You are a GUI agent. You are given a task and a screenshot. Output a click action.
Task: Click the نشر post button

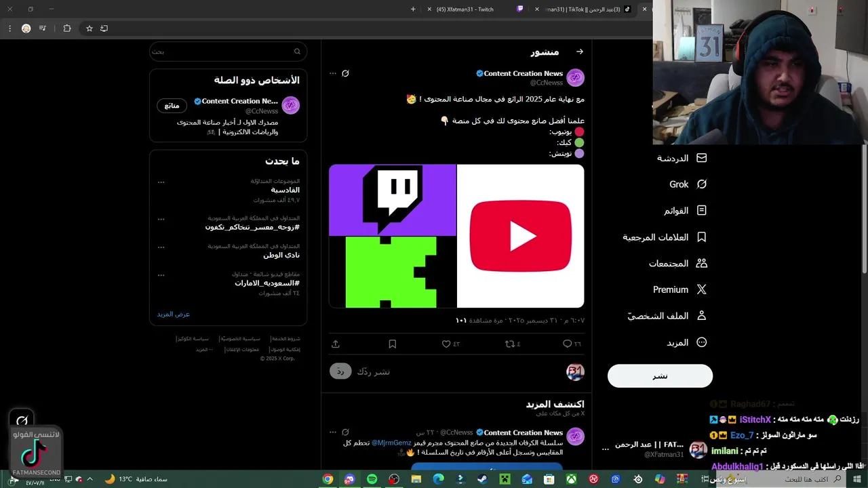[x=660, y=376]
